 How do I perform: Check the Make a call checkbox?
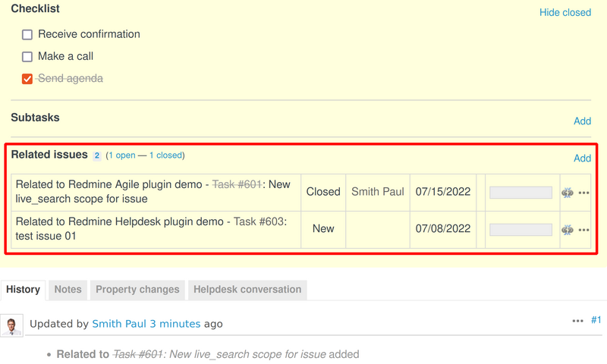(27, 57)
